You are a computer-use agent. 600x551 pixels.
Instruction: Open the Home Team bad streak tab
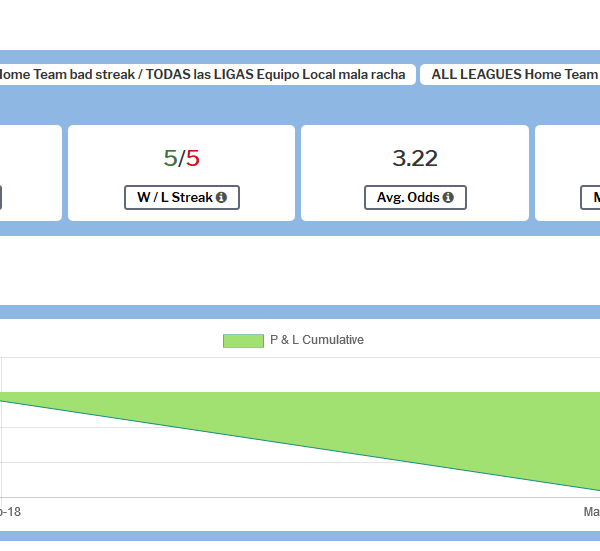click(200, 75)
